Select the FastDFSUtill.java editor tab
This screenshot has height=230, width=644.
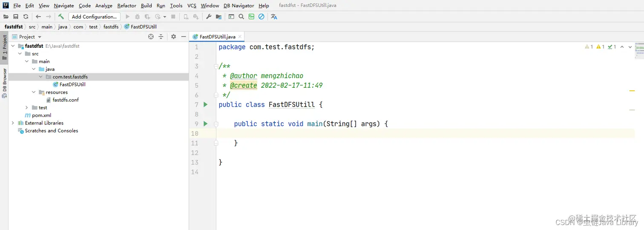point(217,37)
